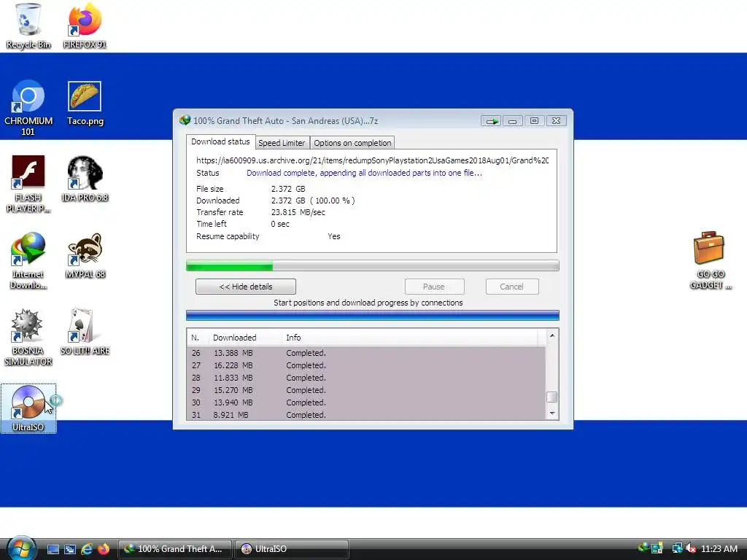Image resolution: width=747 pixels, height=560 pixels.
Task: Click the taskbar clock showing 11:23 AM
Action: click(x=719, y=548)
